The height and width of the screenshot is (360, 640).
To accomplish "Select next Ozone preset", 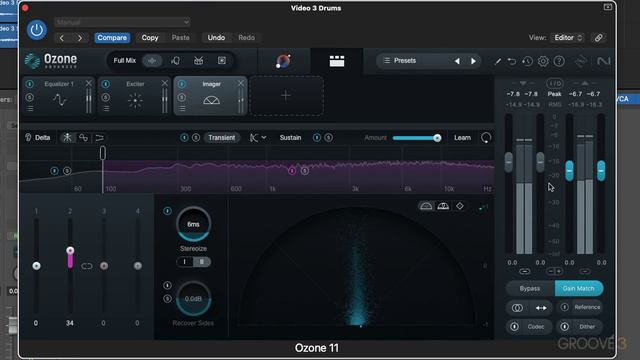I will (473, 61).
